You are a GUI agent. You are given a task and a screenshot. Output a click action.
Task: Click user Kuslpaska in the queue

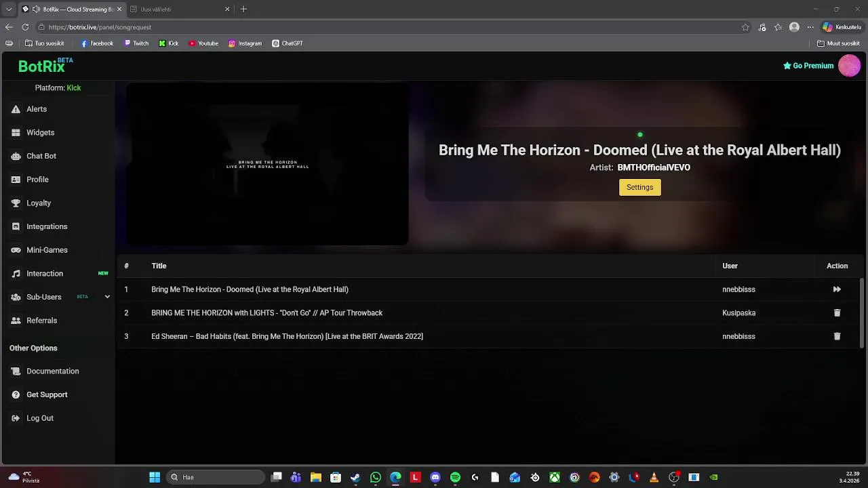[x=738, y=313]
